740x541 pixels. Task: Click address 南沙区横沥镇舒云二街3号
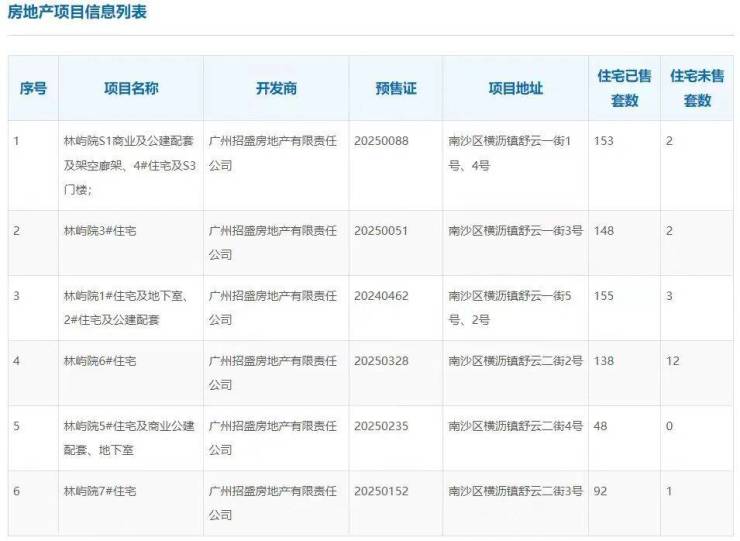coord(515,491)
